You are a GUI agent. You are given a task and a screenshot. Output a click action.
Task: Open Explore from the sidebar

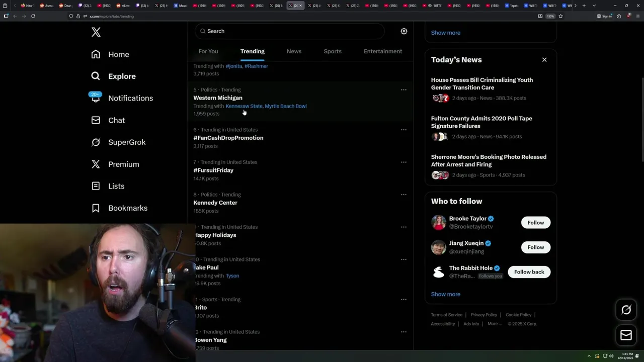point(113,76)
